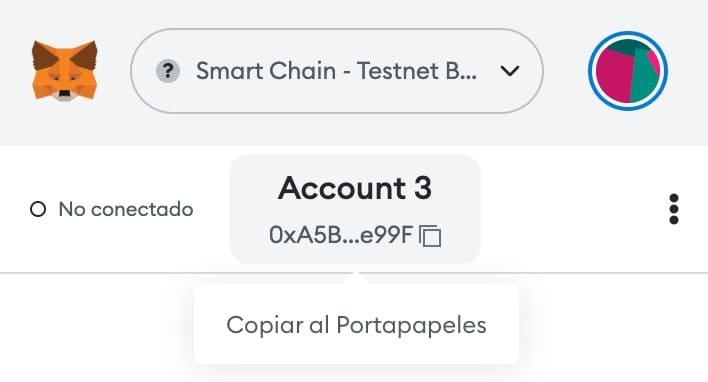Screen dimensions: 708x382
Task: Click the pink area of the account avatar
Action: pyautogui.click(x=612, y=77)
